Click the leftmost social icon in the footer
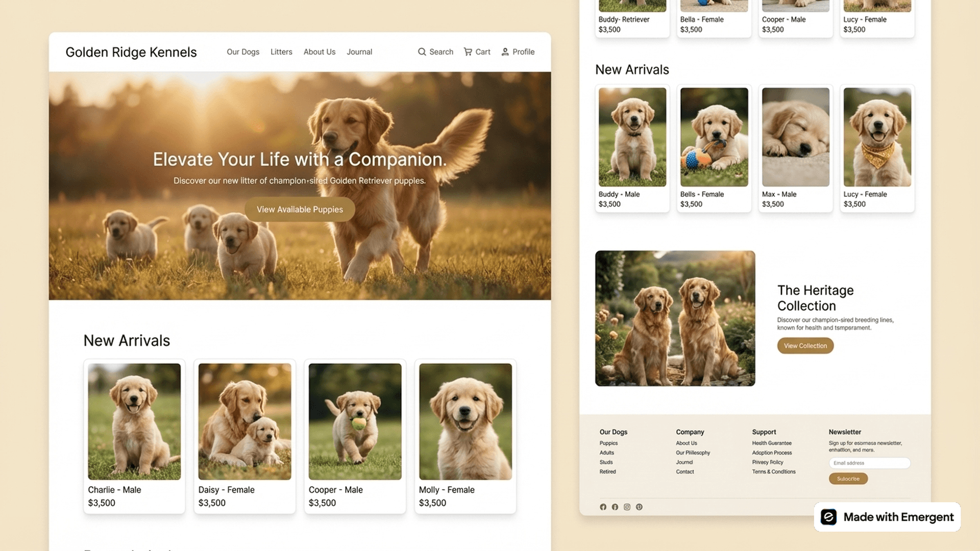 point(603,507)
